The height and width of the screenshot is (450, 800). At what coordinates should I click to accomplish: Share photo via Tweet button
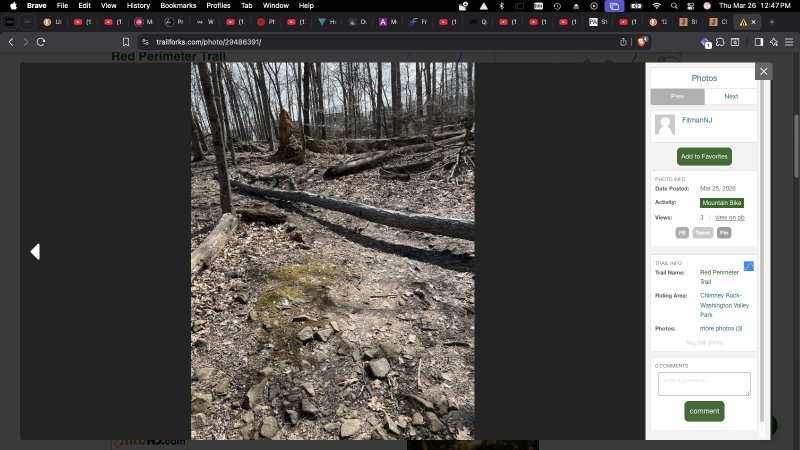(702, 233)
